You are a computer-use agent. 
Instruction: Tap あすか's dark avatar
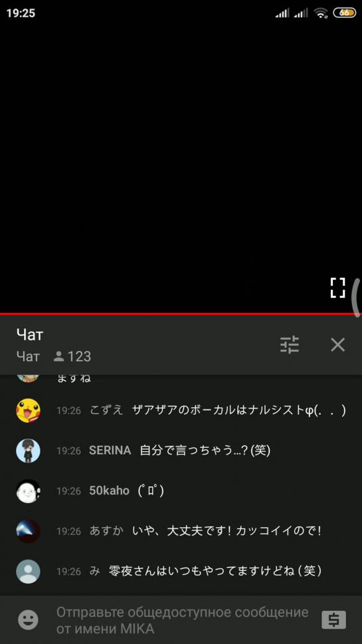tap(28, 531)
